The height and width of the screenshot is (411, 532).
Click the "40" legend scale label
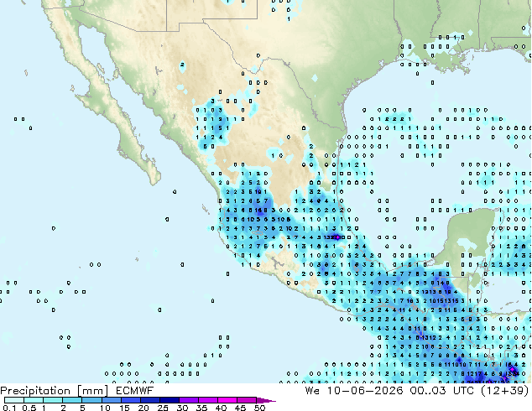(x=221, y=408)
